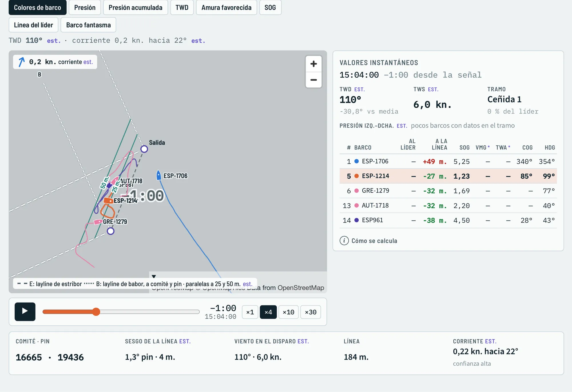Select ESP-1706 row in boat table
572x392 pixels.
pyautogui.click(x=448, y=161)
